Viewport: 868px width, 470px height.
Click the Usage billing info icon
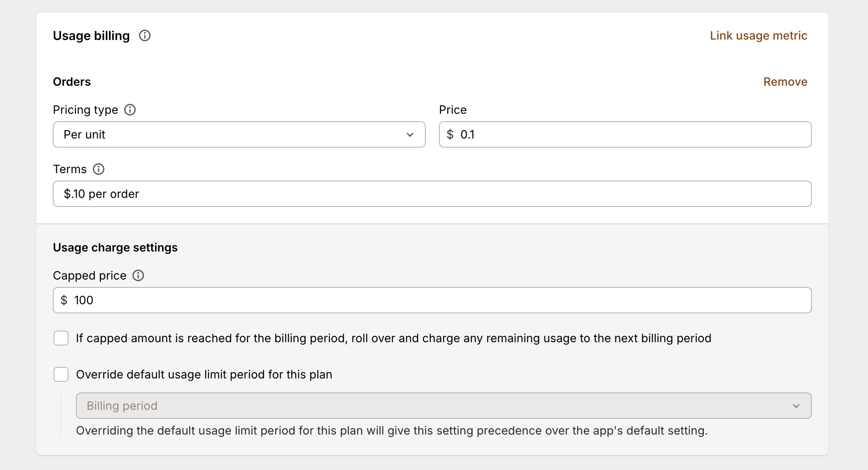(145, 36)
